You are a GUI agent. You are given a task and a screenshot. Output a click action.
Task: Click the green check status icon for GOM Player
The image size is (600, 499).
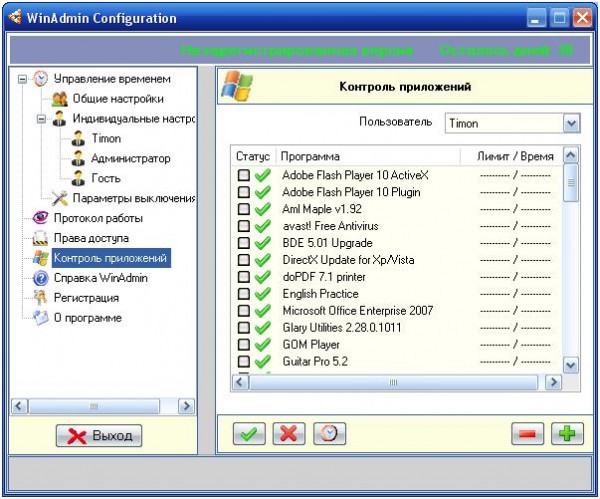tap(263, 344)
